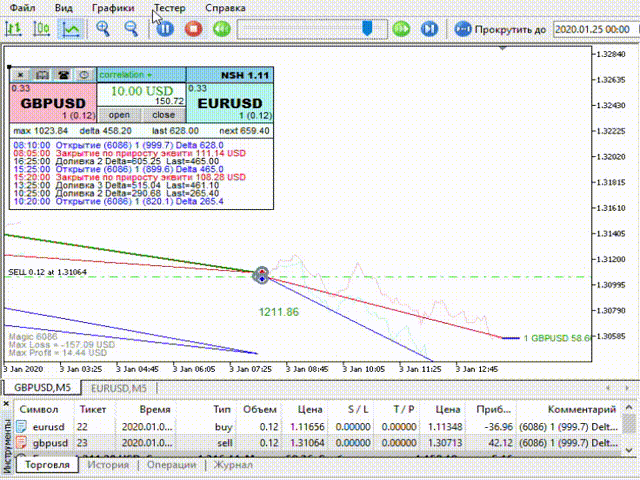Switch to bar chart display
Screen dimensions: 640x480
(14, 29)
